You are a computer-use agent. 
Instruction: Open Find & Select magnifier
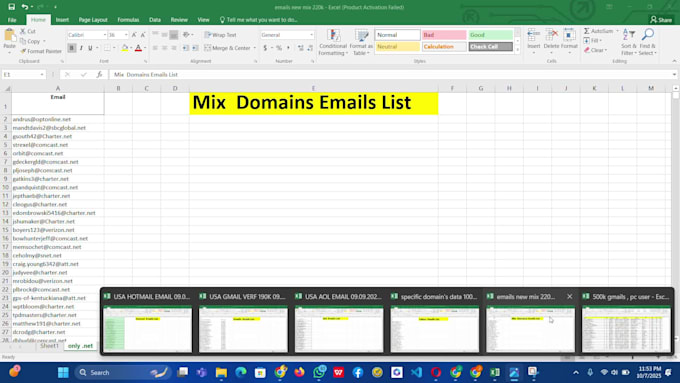coord(647,42)
